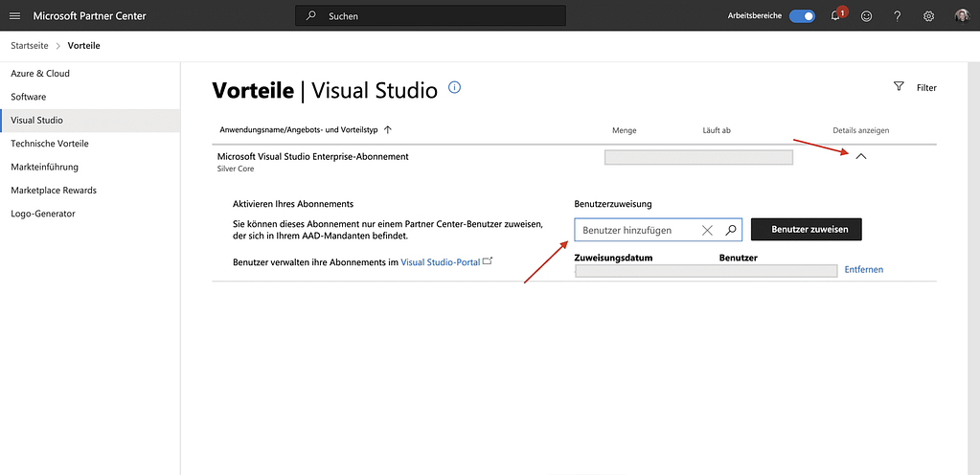Viewport: 980px width, 475px height.
Task: Open the hamburger navigation menu
Action: click(15, 15)
